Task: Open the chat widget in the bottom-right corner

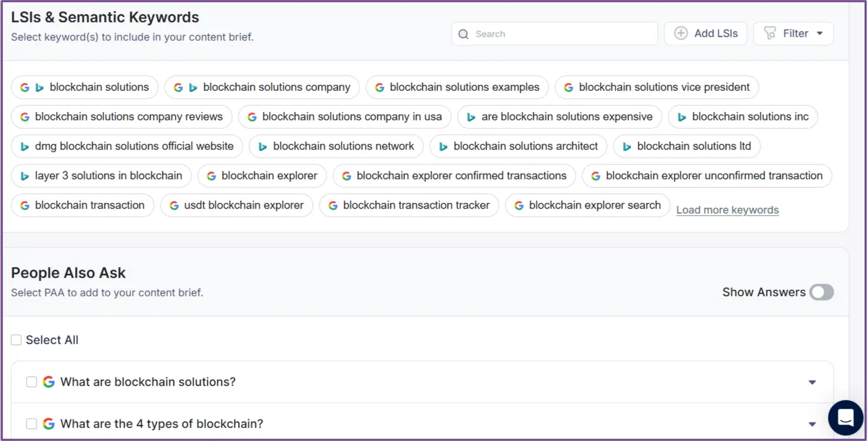Action: (846, 417)
